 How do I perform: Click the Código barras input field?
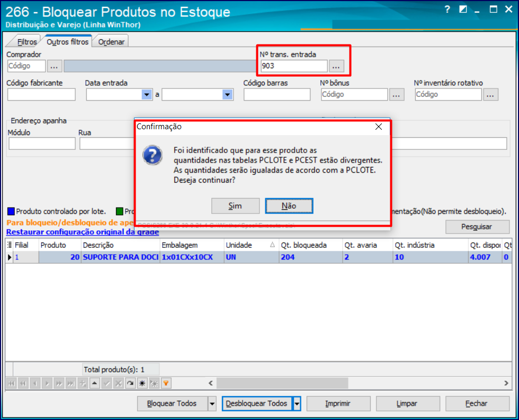277,95
